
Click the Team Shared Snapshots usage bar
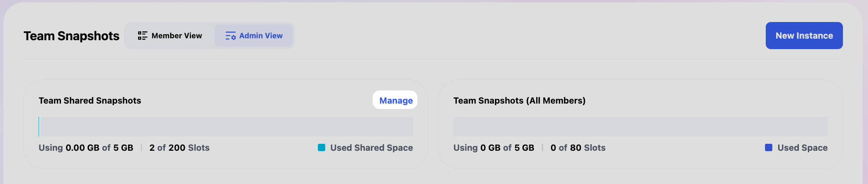coord(226,126)
